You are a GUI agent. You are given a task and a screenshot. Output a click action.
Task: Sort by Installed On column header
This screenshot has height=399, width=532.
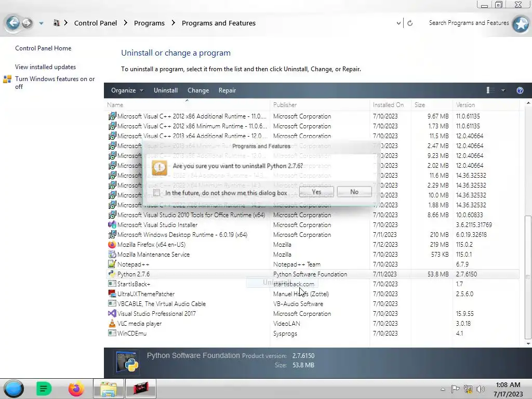[390, 105]
